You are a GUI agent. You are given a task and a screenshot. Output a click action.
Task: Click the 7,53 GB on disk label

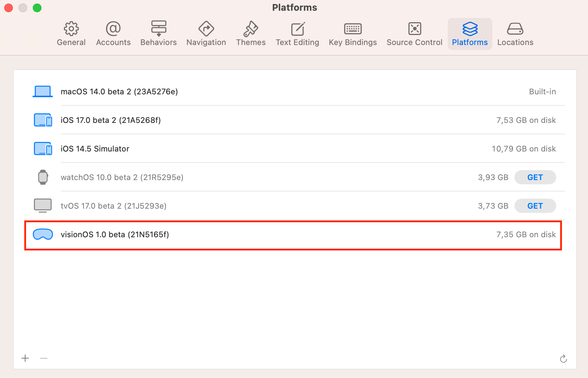click(x=526, y=120)
